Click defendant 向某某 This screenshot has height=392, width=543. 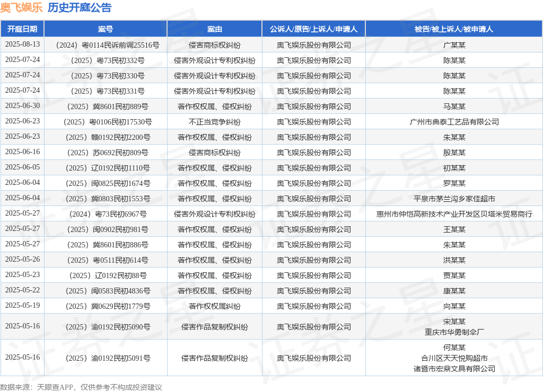[454, 306]
